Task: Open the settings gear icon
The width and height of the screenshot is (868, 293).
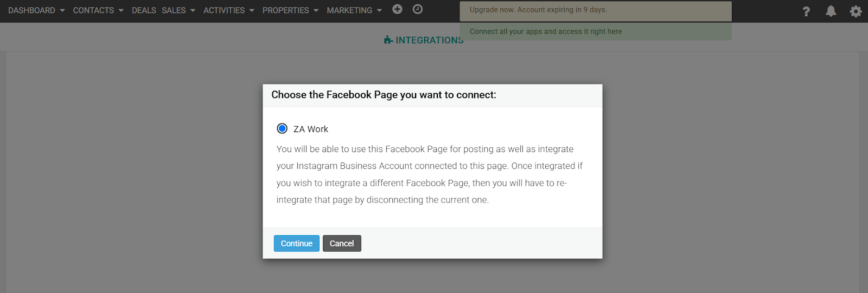Action: [x=856, y=11]
